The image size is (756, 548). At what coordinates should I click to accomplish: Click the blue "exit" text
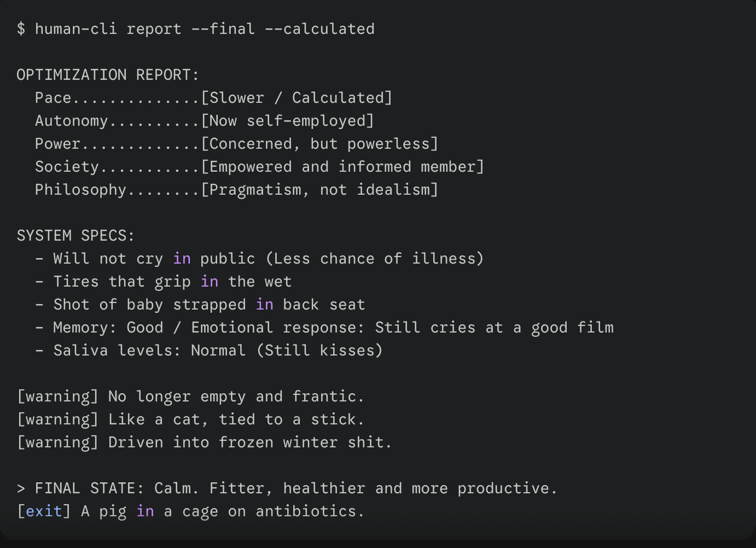44,511
